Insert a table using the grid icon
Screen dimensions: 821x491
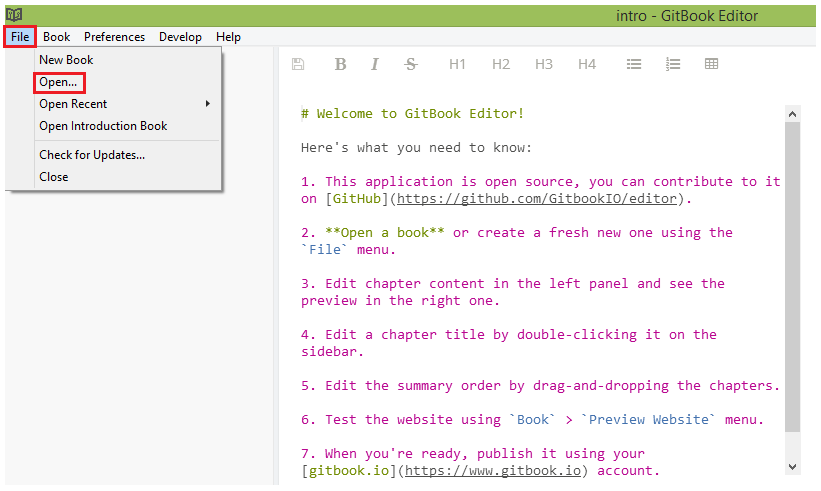click(x=712, y=64)
